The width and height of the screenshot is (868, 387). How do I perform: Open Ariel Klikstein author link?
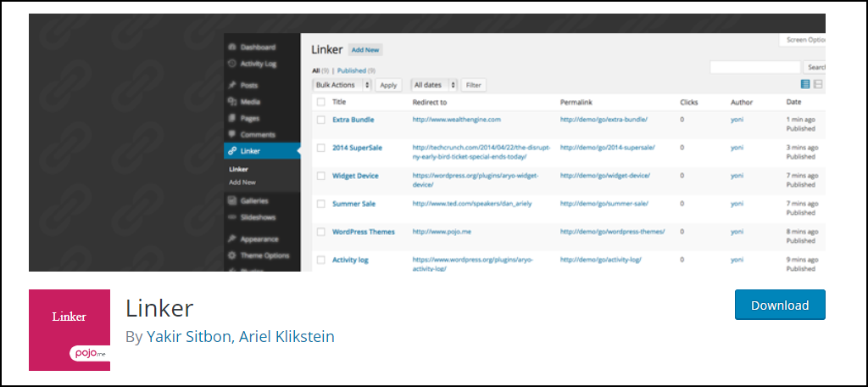click(x=287, y=337)
